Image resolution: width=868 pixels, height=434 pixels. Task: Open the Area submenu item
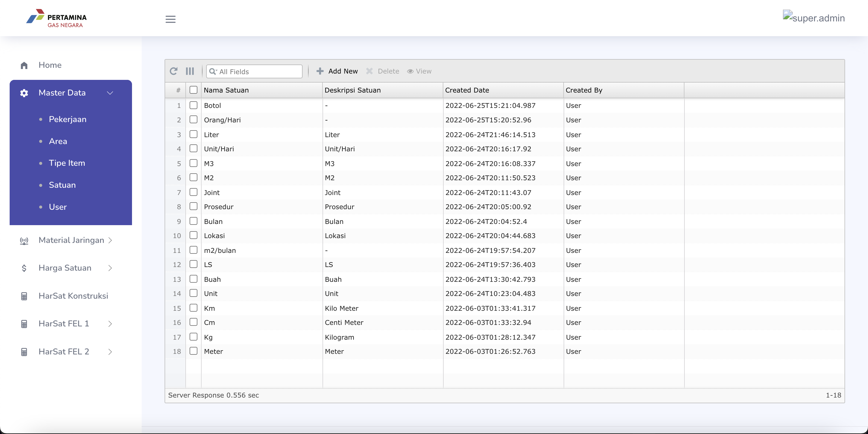tap(58, 142)
